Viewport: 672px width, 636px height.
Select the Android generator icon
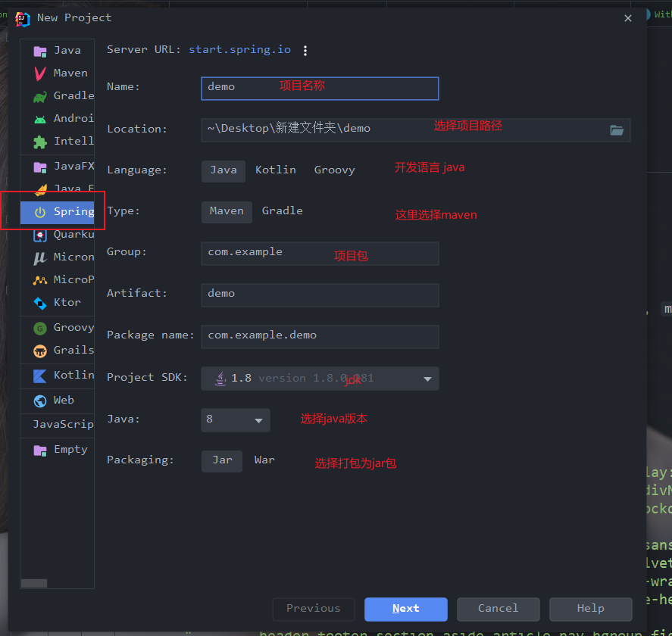point(40,119)
